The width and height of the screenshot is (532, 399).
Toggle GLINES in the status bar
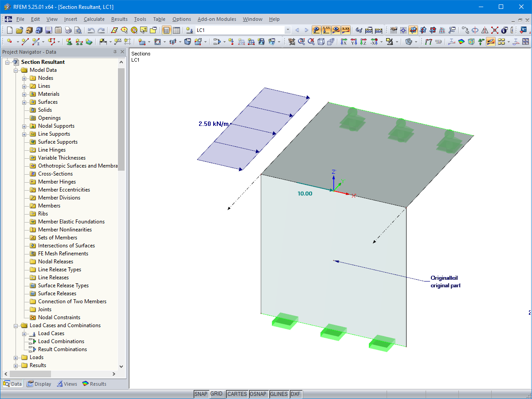[x=279, y=394]
